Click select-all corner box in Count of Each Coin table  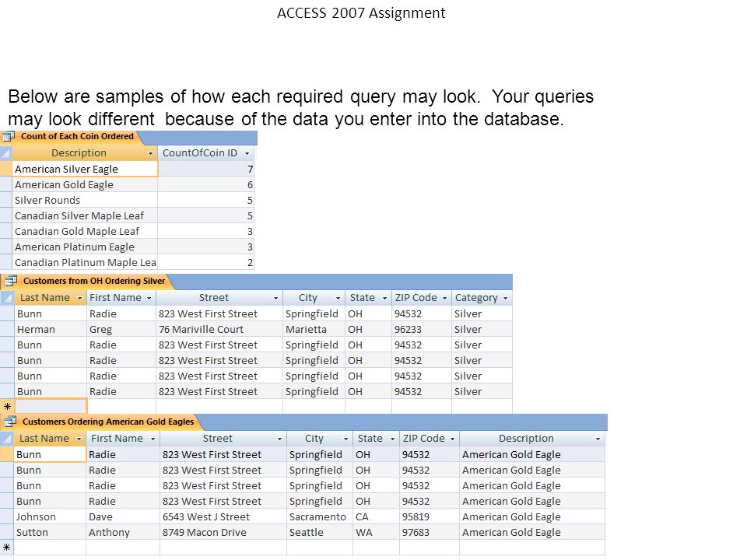click(x=6, y=153)
